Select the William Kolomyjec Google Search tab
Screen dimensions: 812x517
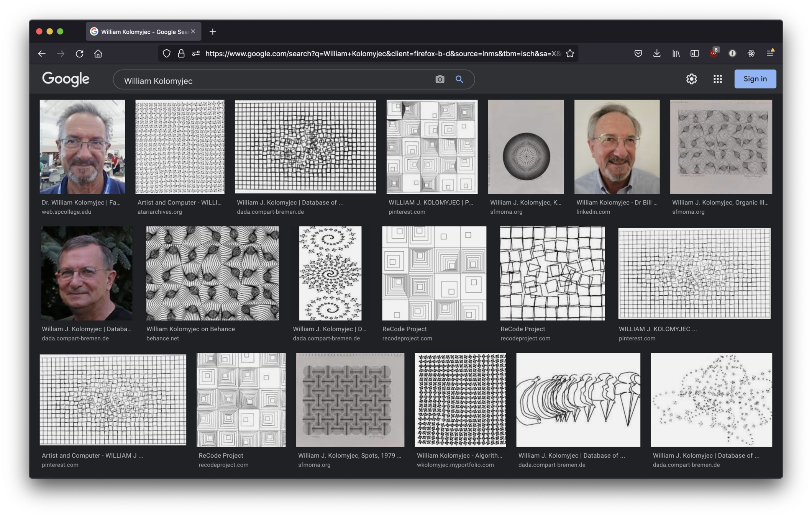[x=140, y=32]
